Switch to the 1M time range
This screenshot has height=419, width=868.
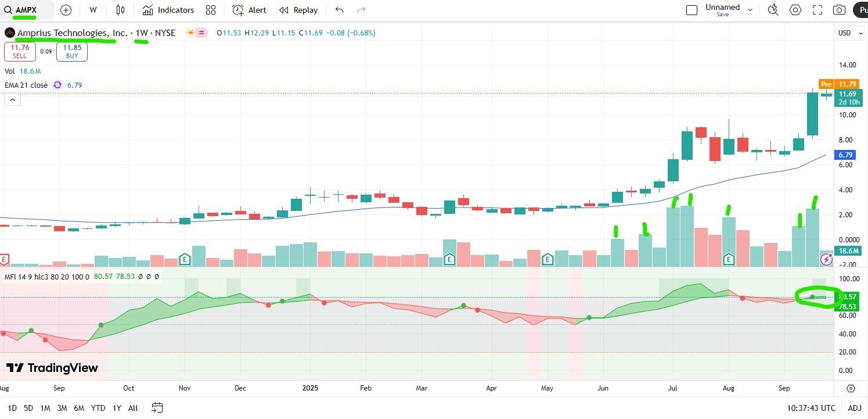point(45,408)
